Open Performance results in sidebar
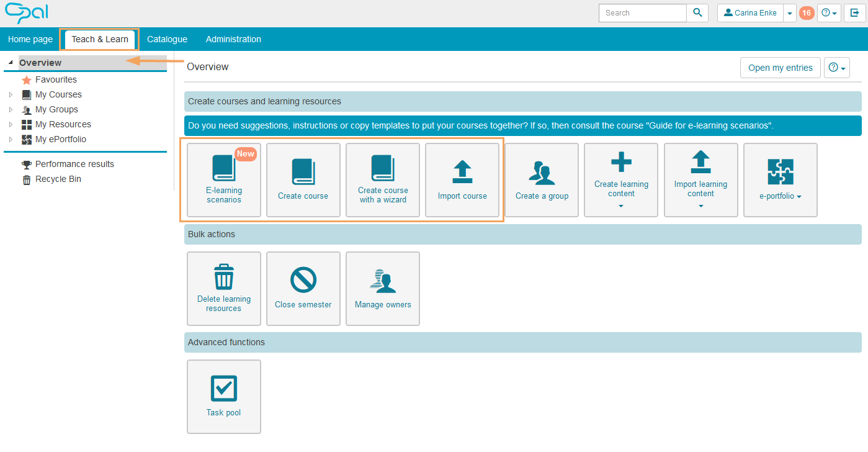The width and height of the screenshot is (868, 452). click(74, 164)
